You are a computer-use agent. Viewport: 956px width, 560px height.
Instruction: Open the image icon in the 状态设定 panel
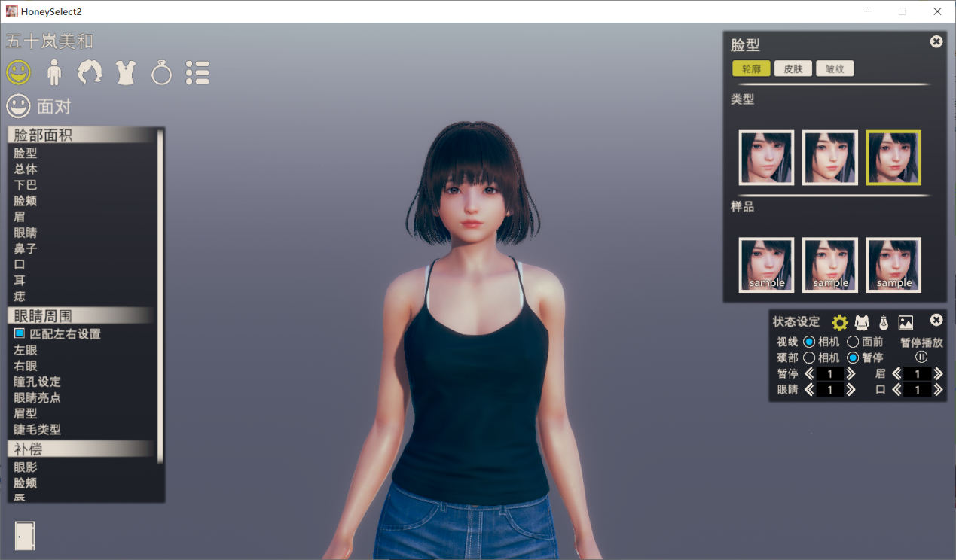point(906,322)
